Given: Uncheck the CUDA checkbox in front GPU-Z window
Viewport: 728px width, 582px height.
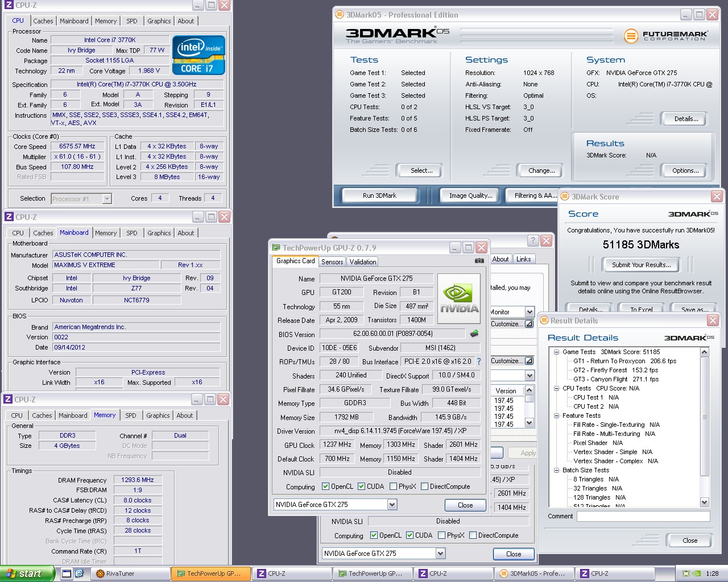Looking at the screenshot, I should click(361, 487).
